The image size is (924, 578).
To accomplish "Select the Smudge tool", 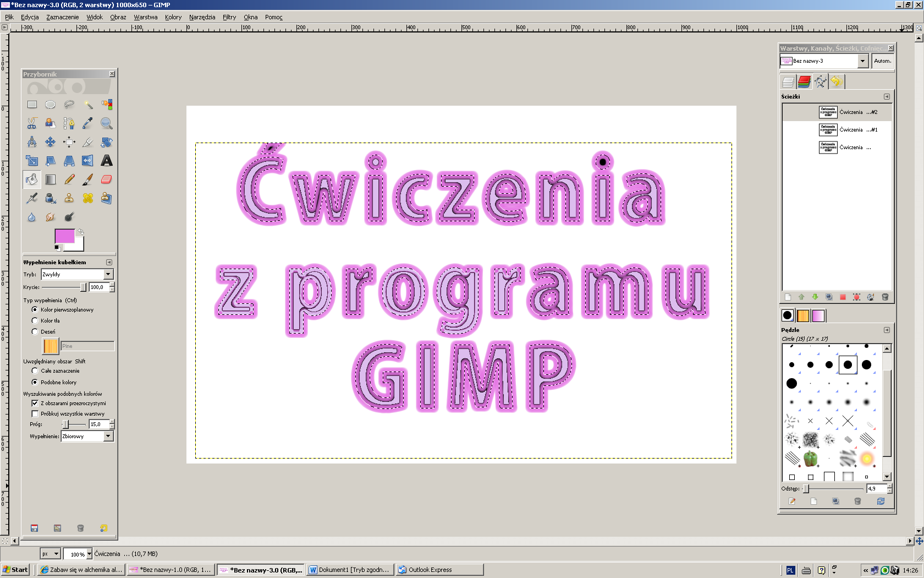I will click(x=50, y=217).
